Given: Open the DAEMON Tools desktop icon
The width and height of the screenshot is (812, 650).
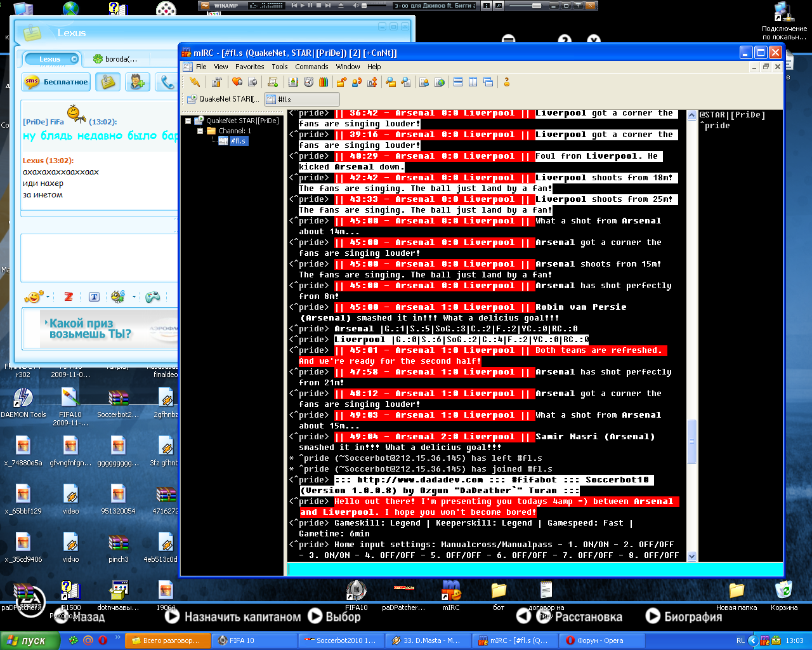Looking at the screenshot, I should click(x=23, y=404).
